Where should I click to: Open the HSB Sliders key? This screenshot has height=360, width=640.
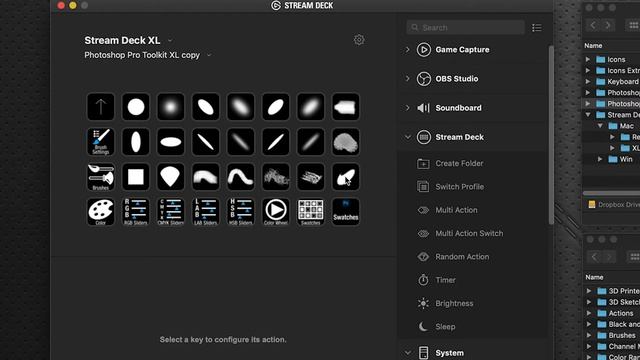click(241, 212)
